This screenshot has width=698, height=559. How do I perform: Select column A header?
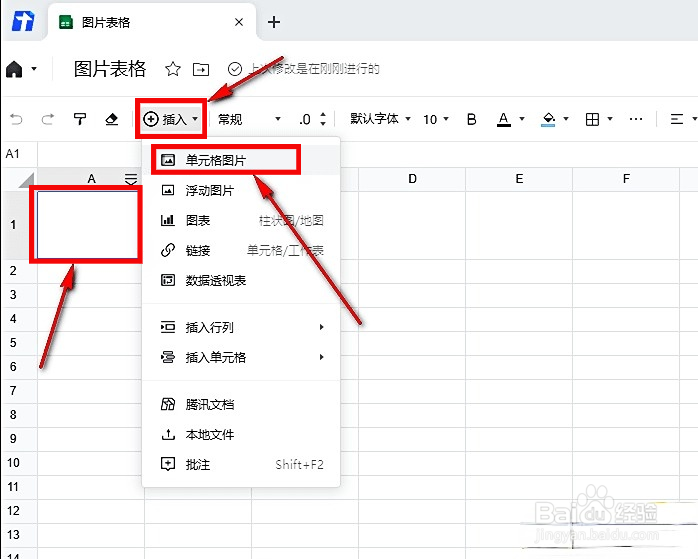coord(91,179)
